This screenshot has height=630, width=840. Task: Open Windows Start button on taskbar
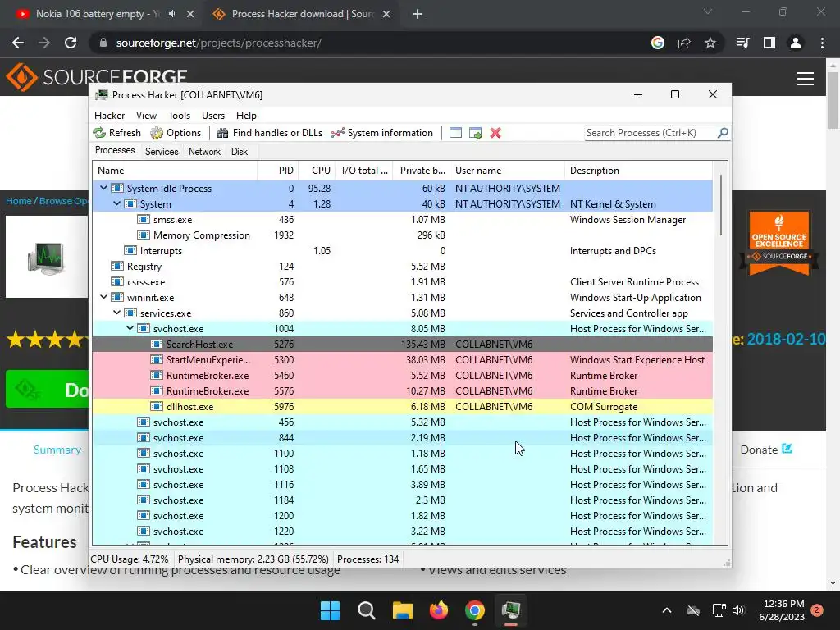click(330, 610)
